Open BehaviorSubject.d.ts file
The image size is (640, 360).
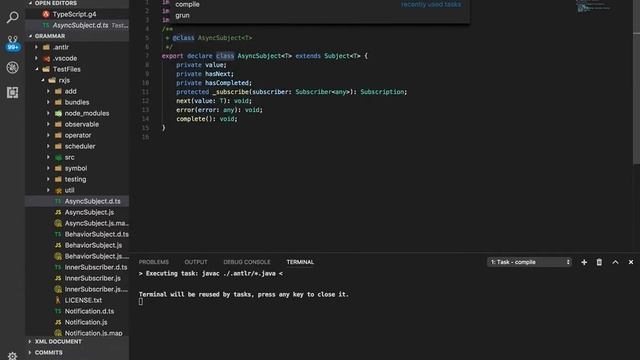click(96, 234)
